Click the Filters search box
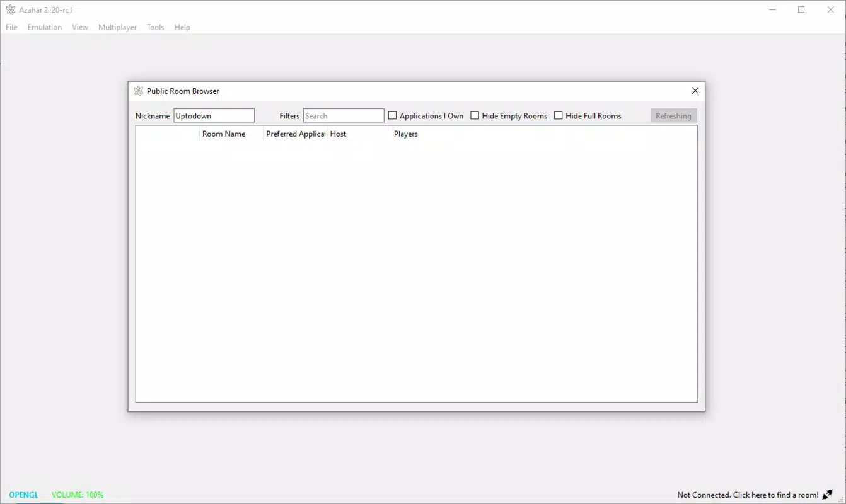Viewport: 846px width, 504px height. pyautogui.click(x=344, y=116)
